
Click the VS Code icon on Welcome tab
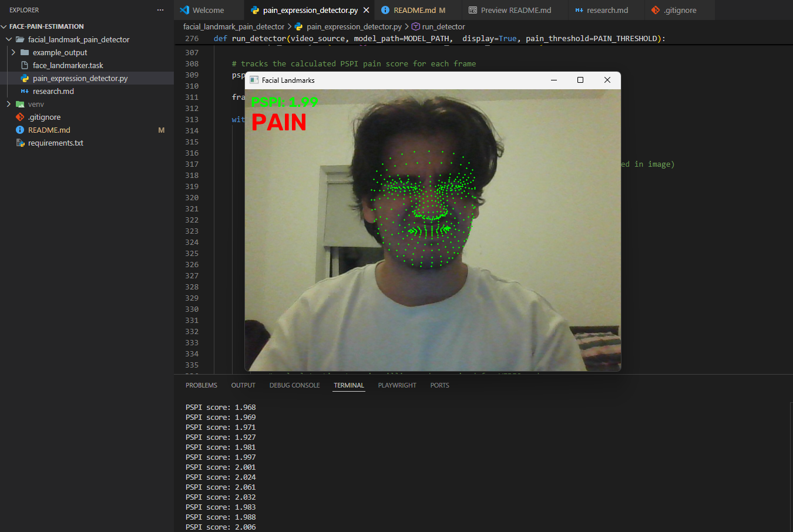[184, 10]
